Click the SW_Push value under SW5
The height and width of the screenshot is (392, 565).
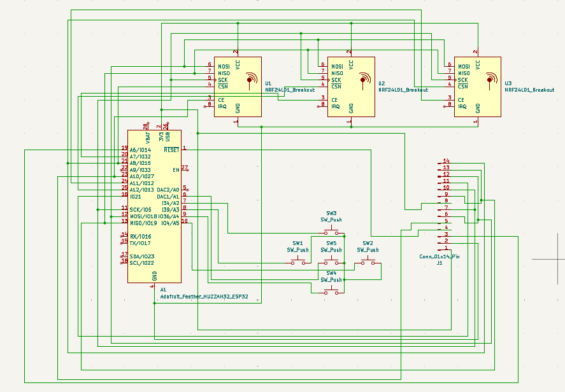331,250
